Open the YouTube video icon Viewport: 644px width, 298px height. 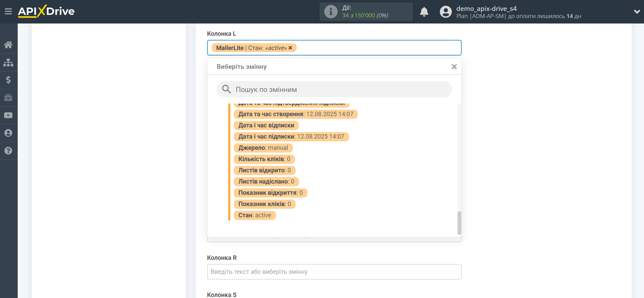9,115
